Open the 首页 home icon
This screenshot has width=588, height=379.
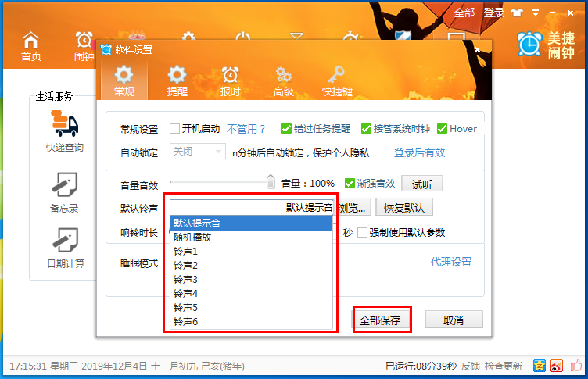(30, 45)
